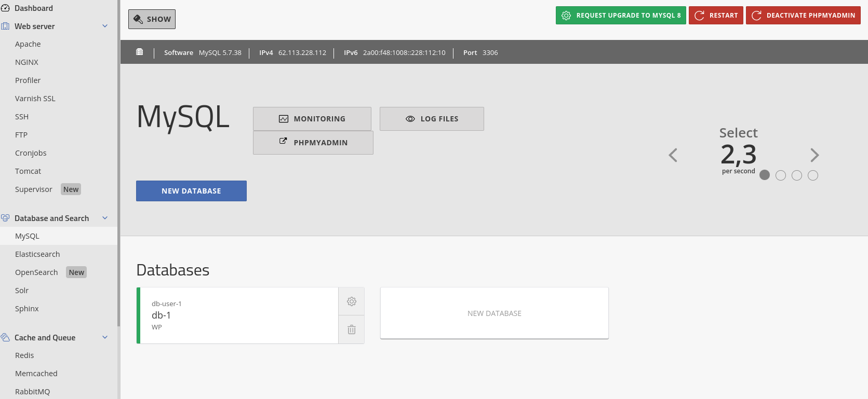The width and height of the screenshot is (868, 399).
Task: Click the software version MySQL 5.7.38
Action: click(220, 53)
